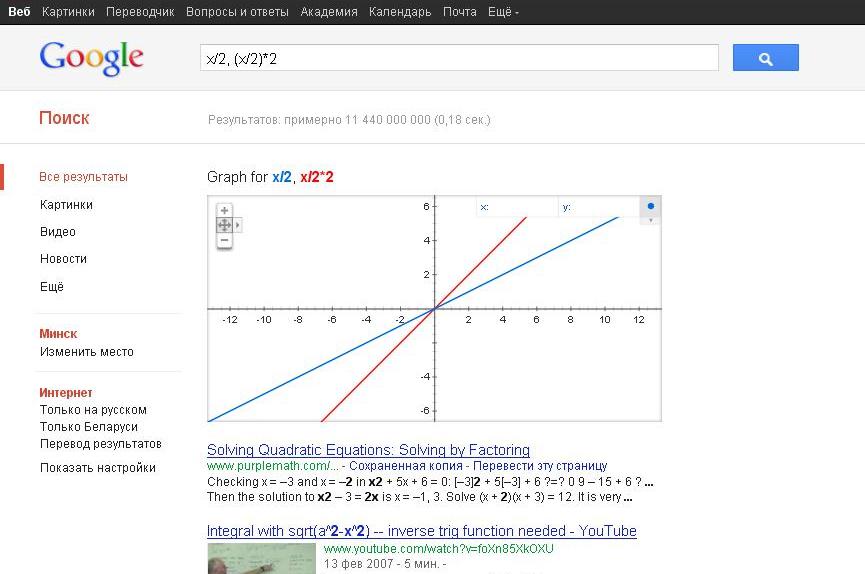The height and width of the screenshot is (574, 865).
Task: Click the Google logo
Action: [x=92, y=58]
